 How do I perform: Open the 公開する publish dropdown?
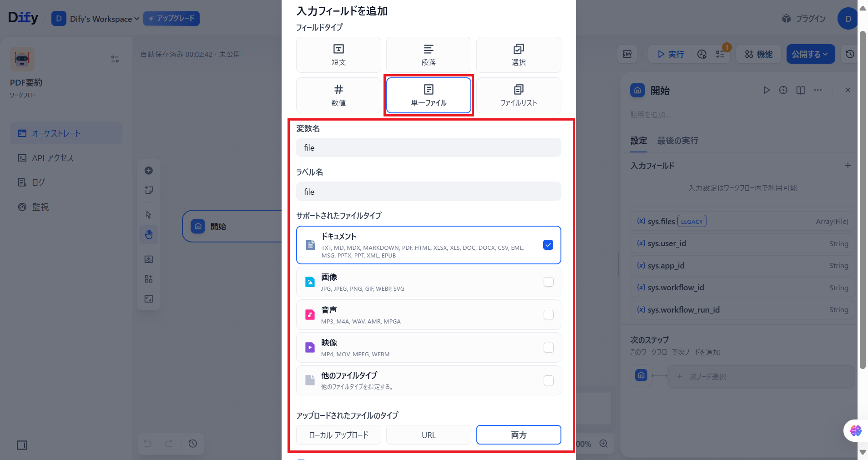(810, 54)
